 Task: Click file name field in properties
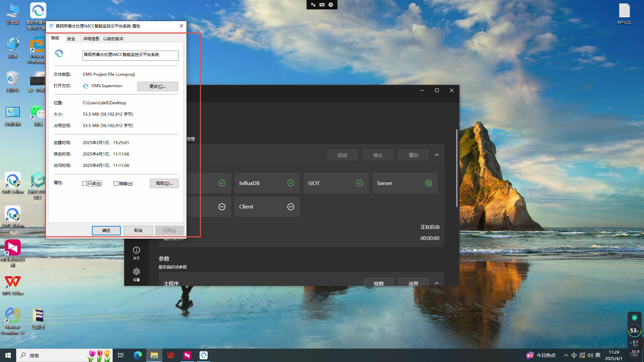130,55
